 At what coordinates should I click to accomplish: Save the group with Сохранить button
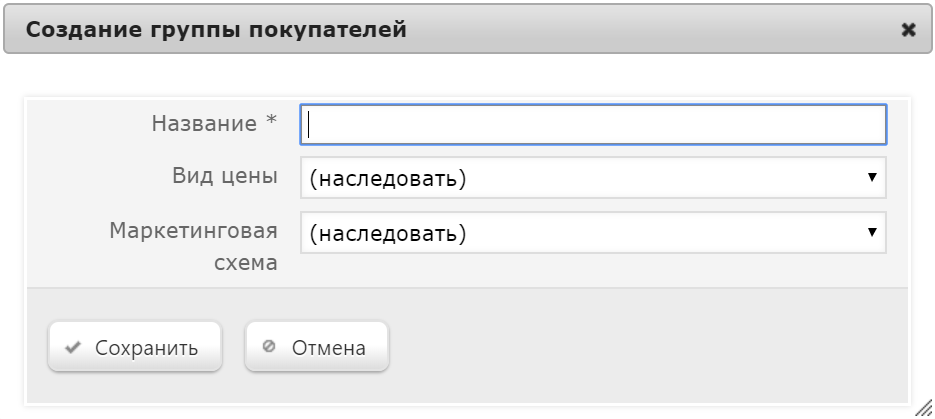pyautogui.click(x=135, y=347)
